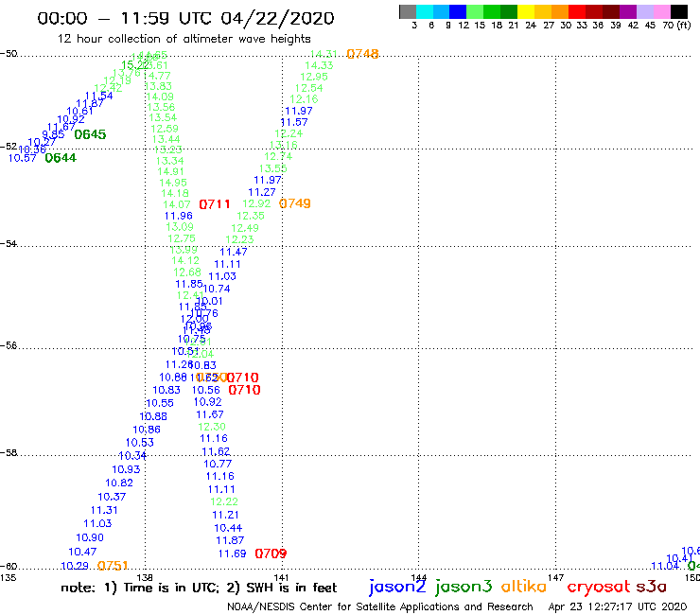Click the 14.95 wave height value
Viewport: 700px width, 615px height.
click(173, 183)
